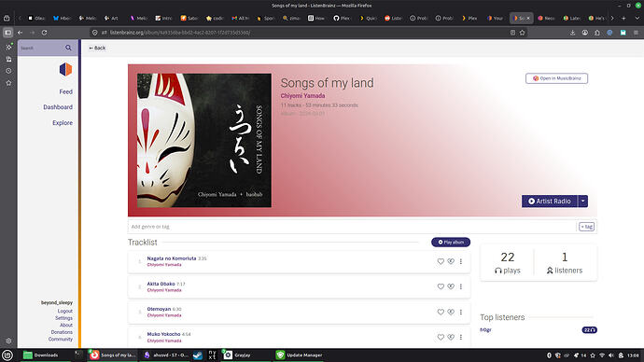Go back with the Back link
Image resolution: width=644 pixels, height=362 pixels.
(97, 48)
